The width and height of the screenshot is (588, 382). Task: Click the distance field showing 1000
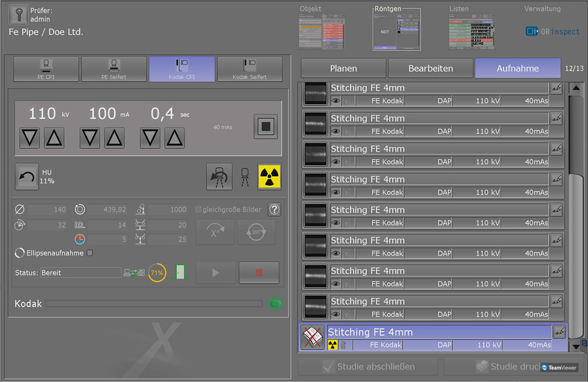(x=167, y=210)
